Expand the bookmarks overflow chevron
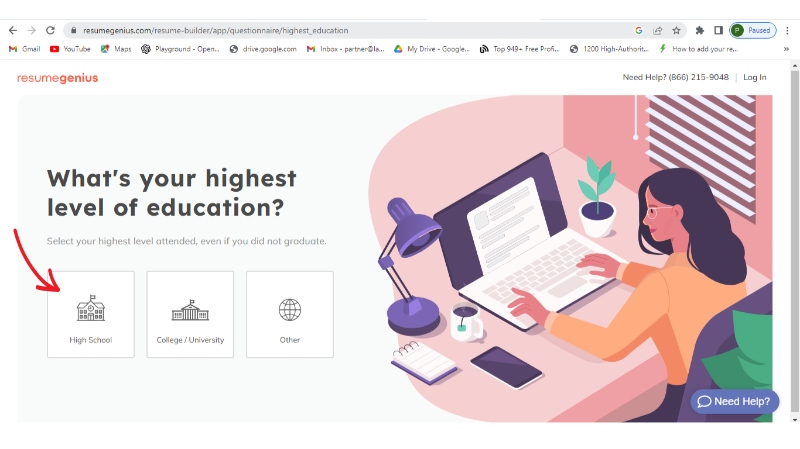This screenshot has width=800, height=449. [x=786, y=49]
